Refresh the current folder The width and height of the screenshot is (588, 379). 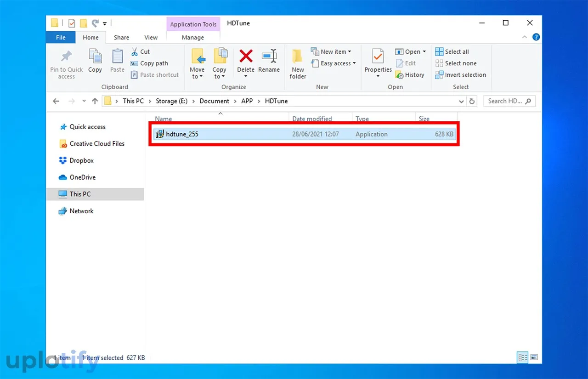[472, 101]
